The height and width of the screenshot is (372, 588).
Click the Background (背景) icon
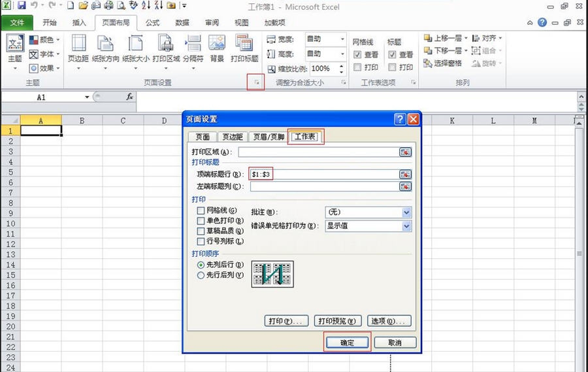click(x=217, y=42)
